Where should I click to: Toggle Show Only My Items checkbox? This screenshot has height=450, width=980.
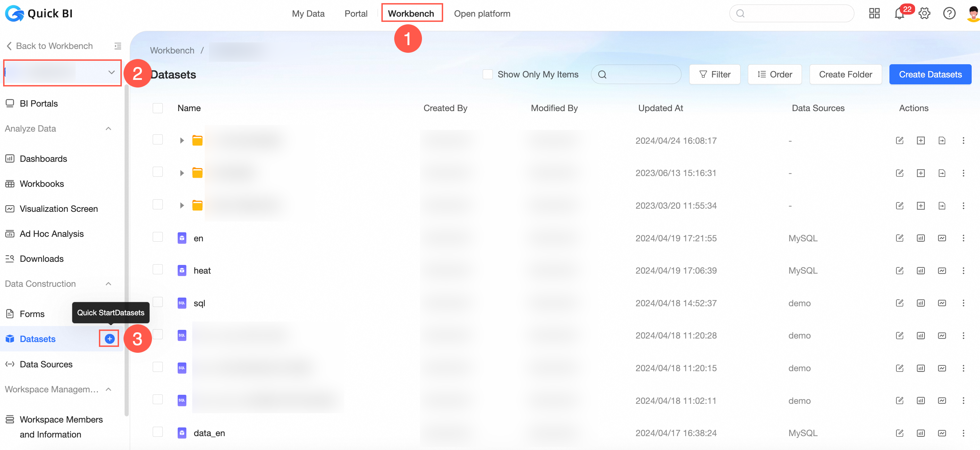point(487,74)
